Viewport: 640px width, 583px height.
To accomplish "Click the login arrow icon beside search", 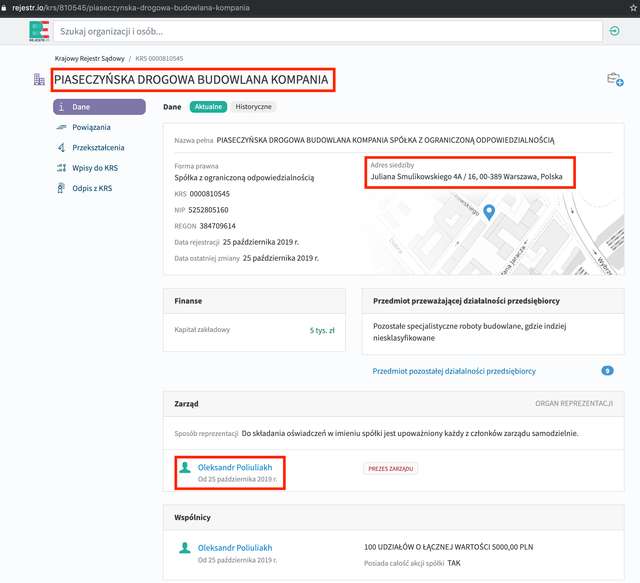I will point(614,31).
